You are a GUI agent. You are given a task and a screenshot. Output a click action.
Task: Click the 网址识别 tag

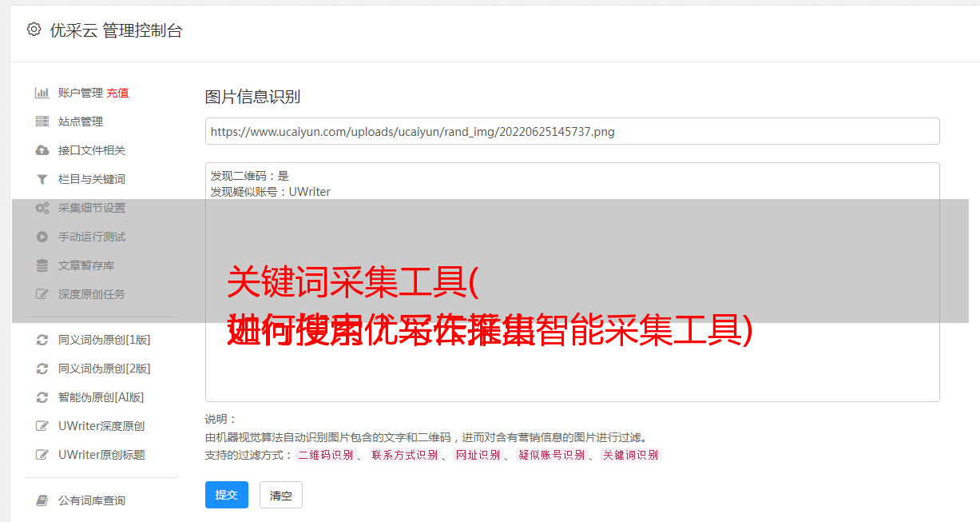click(x=478, y=455)
